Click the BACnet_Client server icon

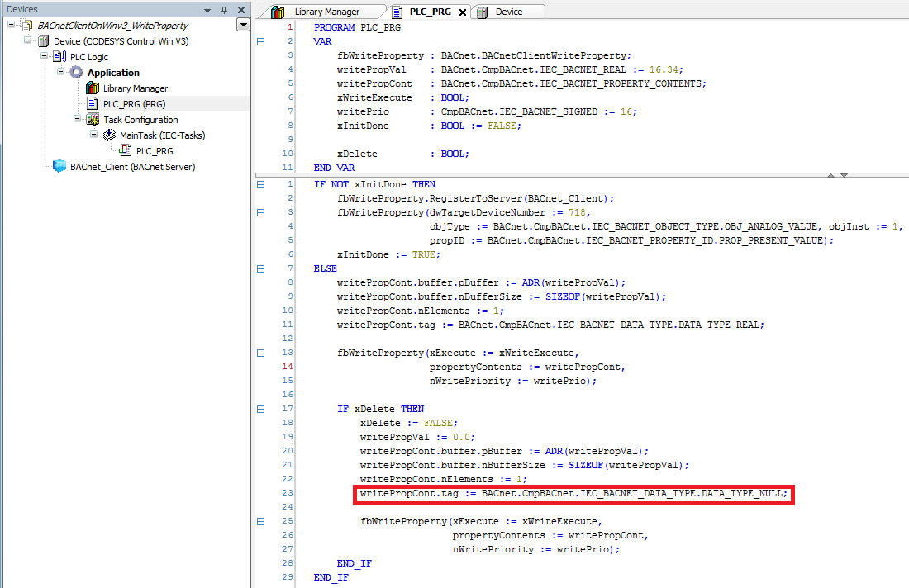point(59,167)
